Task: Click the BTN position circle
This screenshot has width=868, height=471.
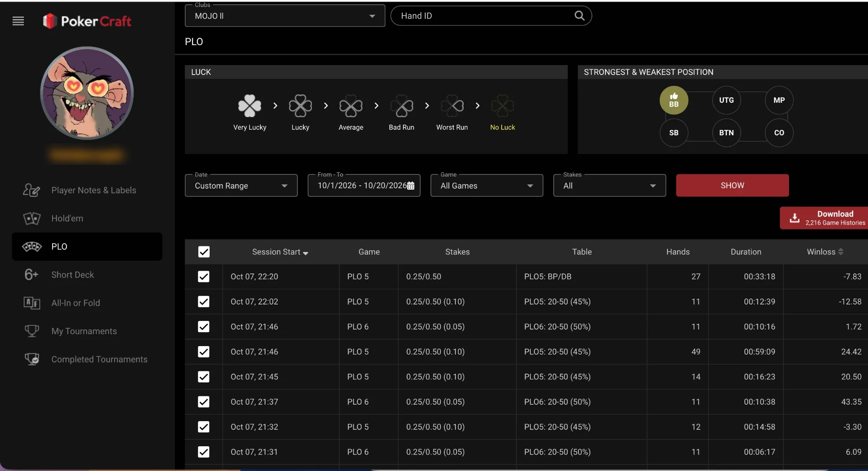Action: [727, 133]
